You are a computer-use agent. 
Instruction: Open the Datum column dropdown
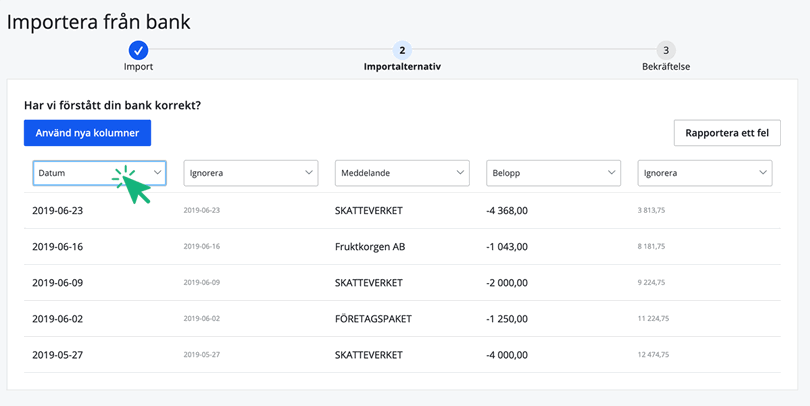click(99, 173)
